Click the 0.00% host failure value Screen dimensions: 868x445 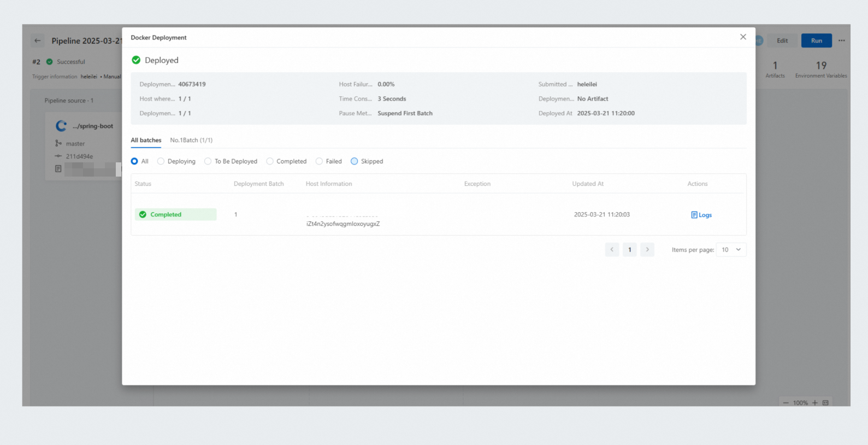[x=386, y=84]
